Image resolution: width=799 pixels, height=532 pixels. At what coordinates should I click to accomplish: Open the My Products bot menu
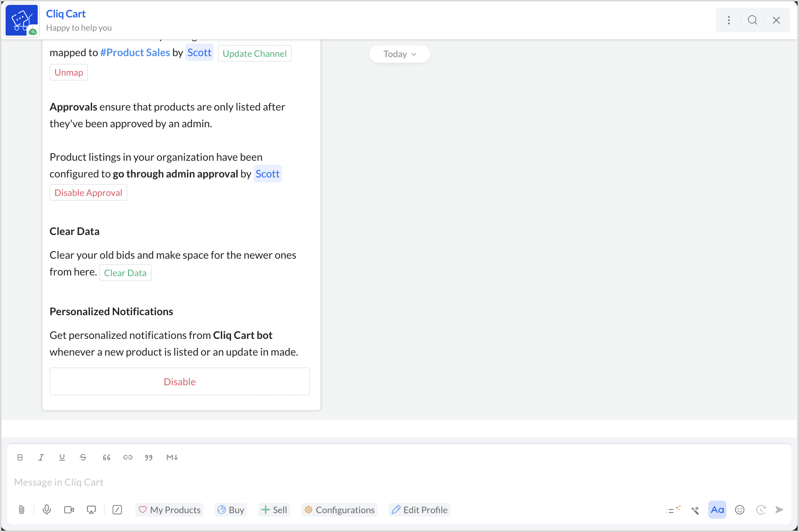pos(170,510)
